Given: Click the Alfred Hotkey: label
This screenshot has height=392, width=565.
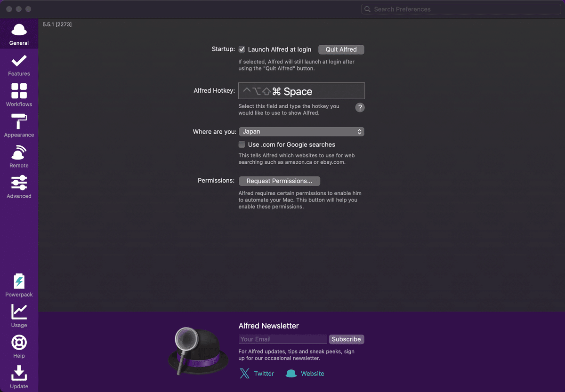Looking at the screenshot, I should click(214, 91).
